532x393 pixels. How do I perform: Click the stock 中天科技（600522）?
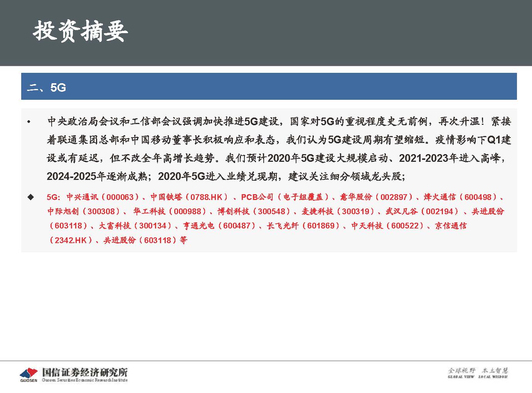tap(387, 225)
